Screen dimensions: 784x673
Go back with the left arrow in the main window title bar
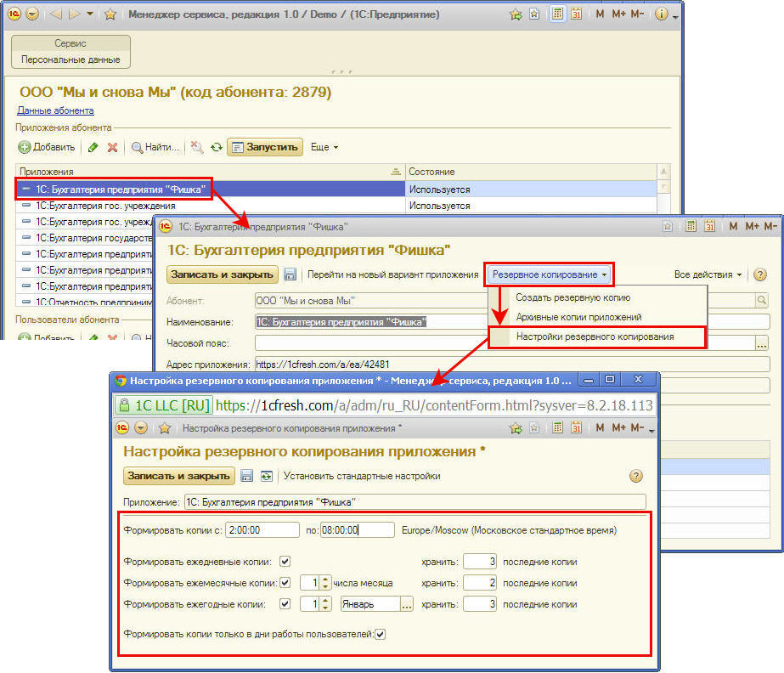(x=56, y=14)
